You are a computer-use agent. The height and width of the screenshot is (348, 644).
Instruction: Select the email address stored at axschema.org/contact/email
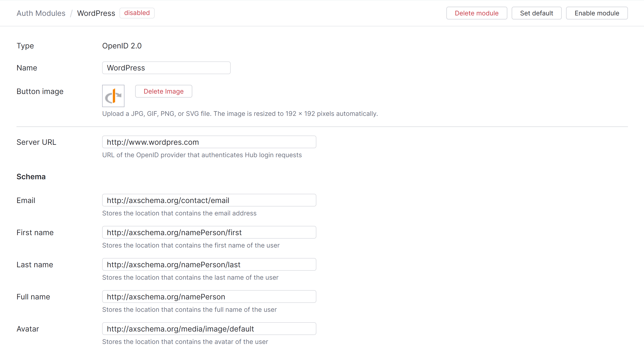209,200
